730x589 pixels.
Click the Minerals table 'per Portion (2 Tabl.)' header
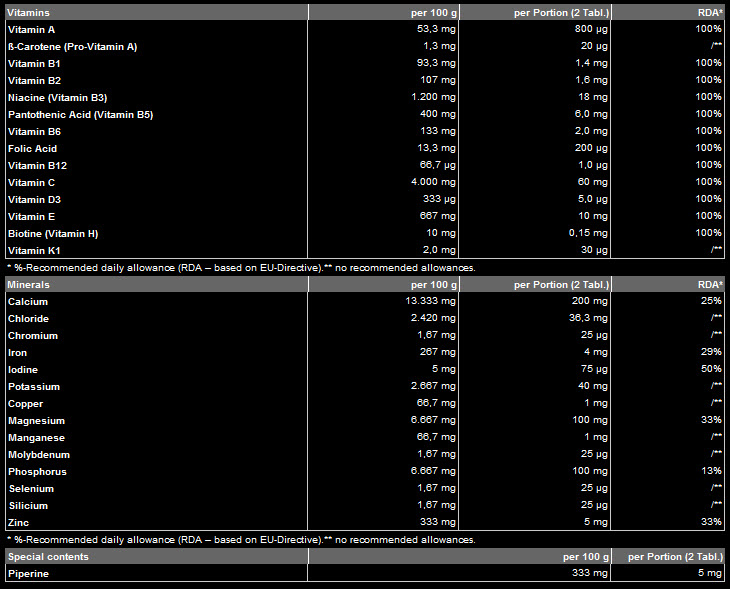[x=561, y=284]
